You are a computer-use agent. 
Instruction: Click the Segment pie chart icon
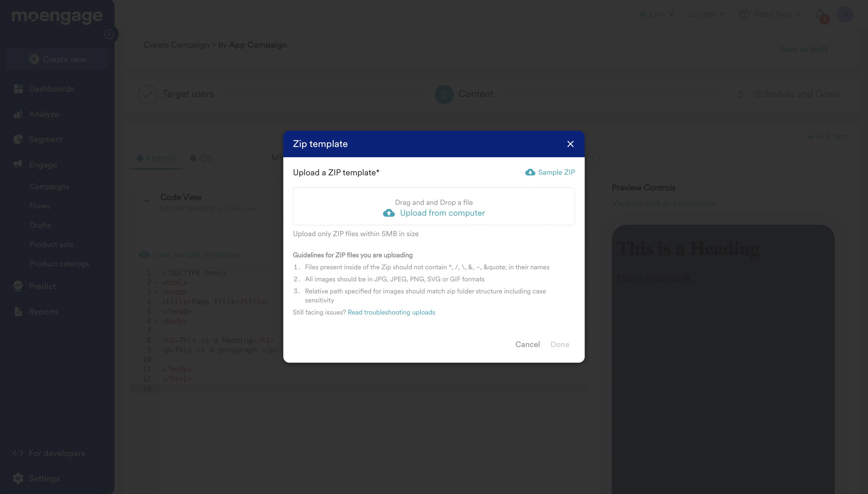point(18,139)
